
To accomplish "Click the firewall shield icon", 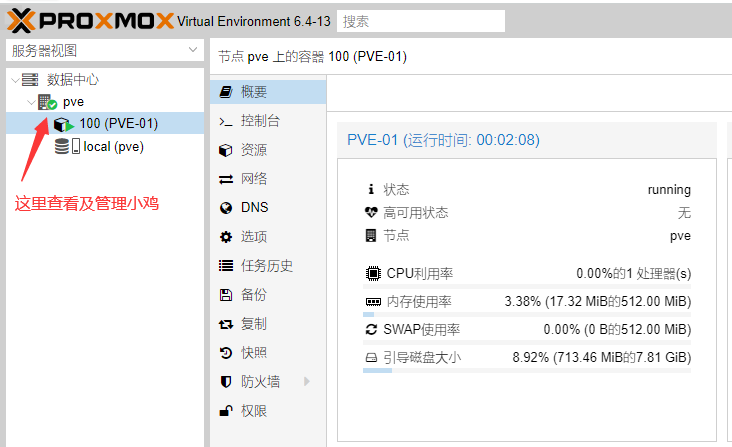I will coord(225,382).
